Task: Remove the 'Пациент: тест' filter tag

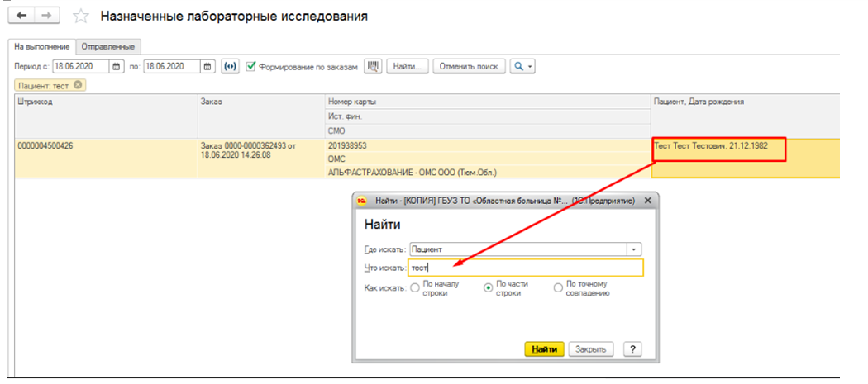Action: coord(78,84)
